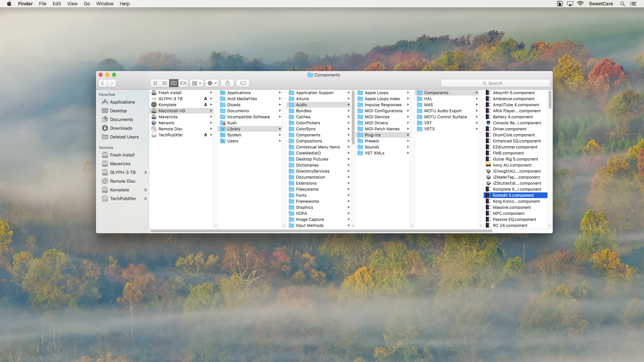
Task: Toggle the icon view in toolbar
Action: pyautogui.click(x=155, y=83)
